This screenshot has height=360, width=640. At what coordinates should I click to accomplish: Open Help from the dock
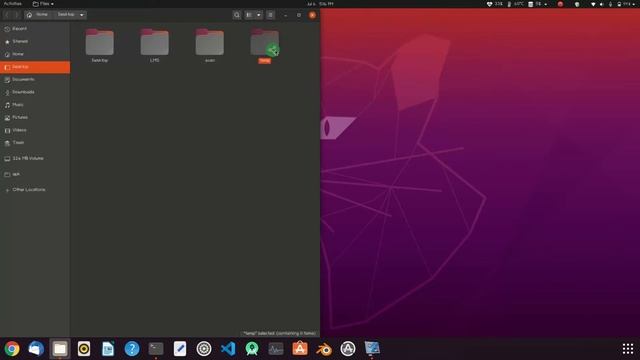coord(132,349)
